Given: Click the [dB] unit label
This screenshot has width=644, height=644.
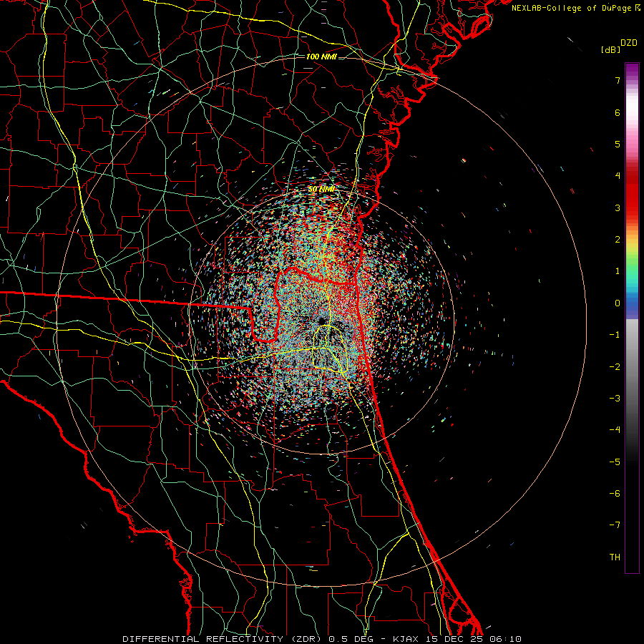Looking at the screenshot, I should [611, 50].
